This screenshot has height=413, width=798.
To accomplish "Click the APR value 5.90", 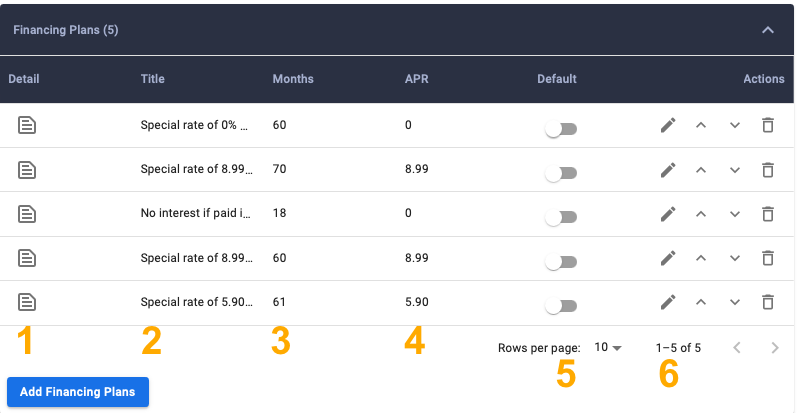I will [x=417, y=302].
